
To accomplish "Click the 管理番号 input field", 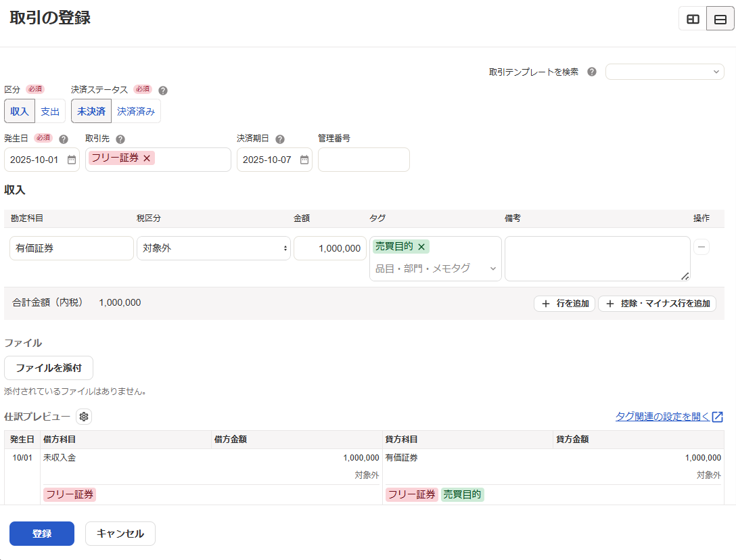I will [364, 160].
